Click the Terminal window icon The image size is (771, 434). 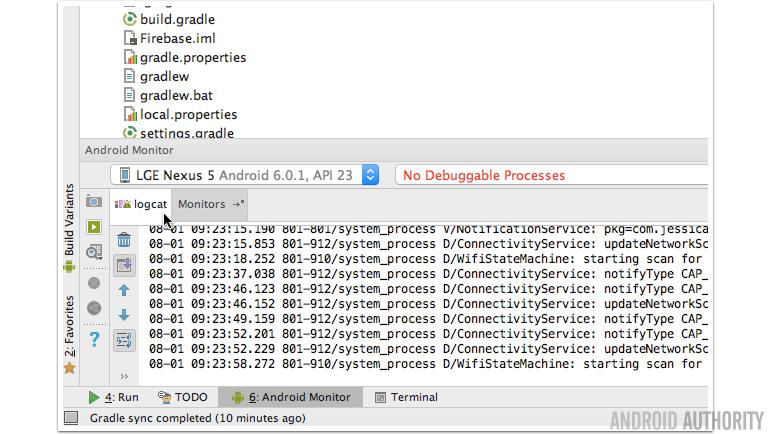[380, 397]
